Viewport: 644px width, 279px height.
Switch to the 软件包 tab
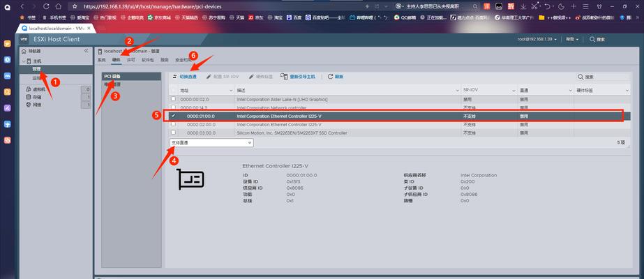point(147,60)
